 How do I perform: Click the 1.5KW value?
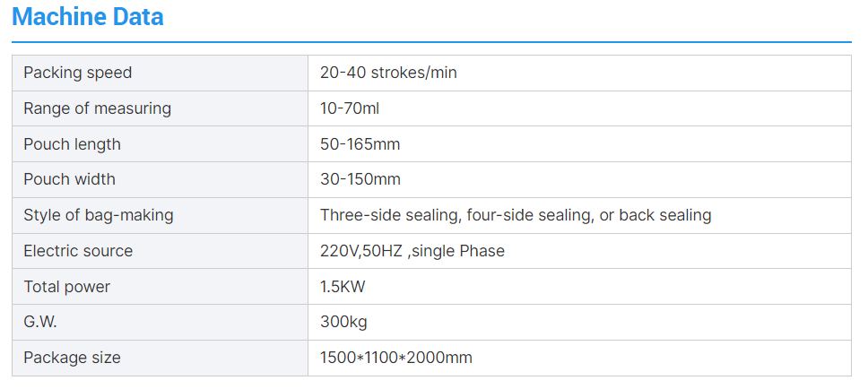[x=343, y=287]
